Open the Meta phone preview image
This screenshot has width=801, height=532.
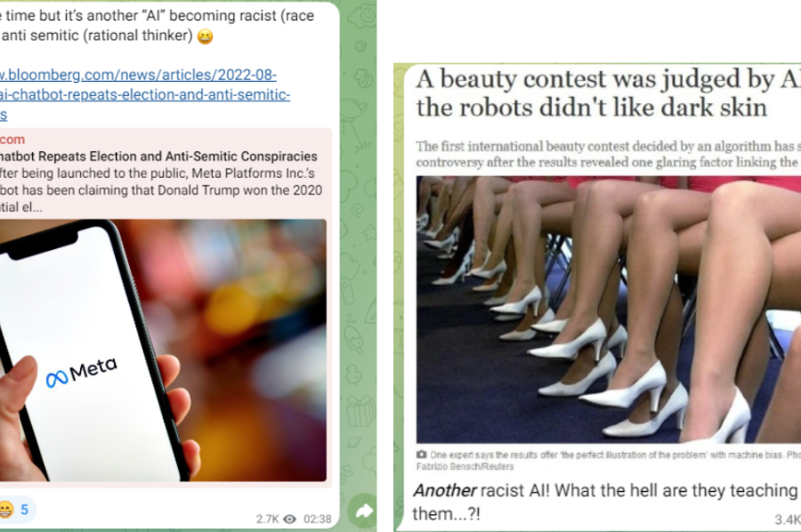click(163, 351)
